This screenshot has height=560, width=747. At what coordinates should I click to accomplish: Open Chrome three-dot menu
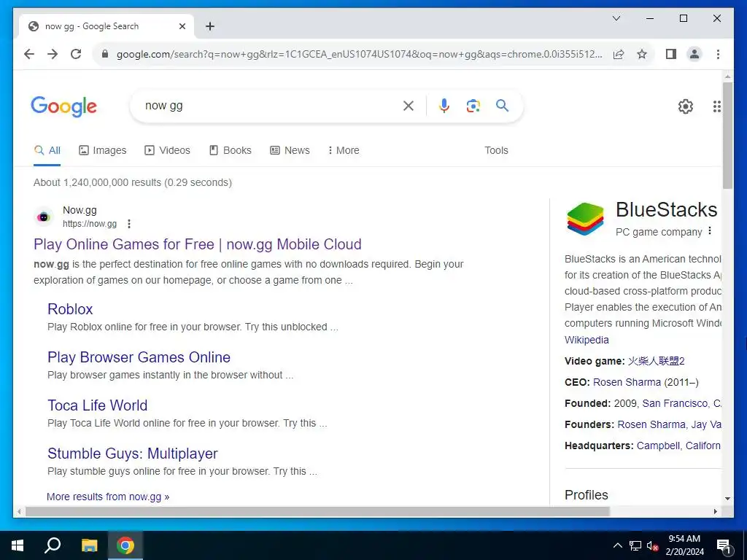(x=718, y=54)
